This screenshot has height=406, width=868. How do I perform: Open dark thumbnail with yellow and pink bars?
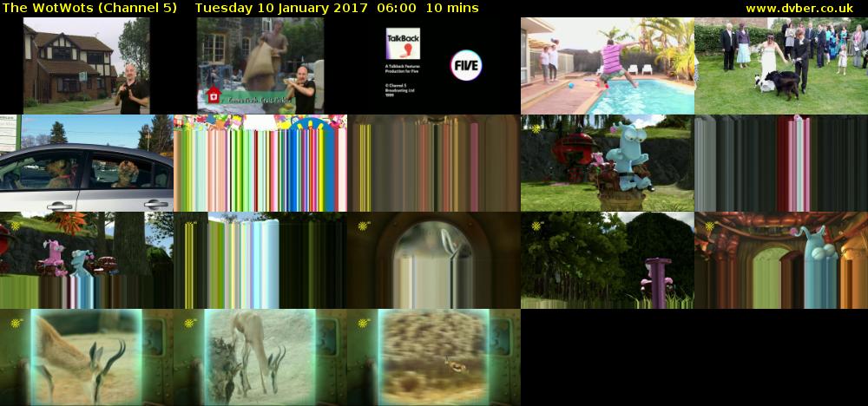(x=433, y=163)
